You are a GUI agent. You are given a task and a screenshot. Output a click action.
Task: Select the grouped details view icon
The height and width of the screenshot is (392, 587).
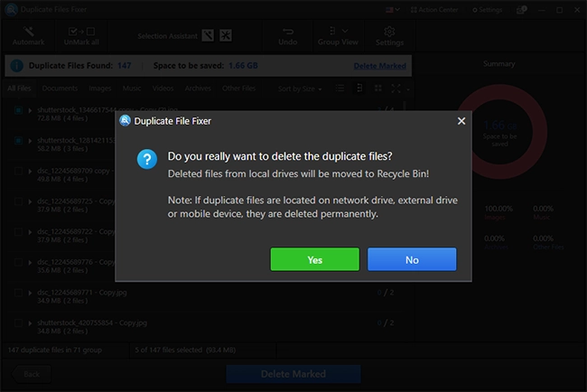point(359,89)
